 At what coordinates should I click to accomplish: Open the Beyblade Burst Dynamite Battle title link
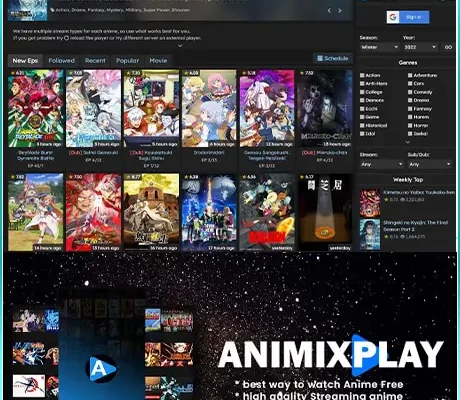point(36,155)
